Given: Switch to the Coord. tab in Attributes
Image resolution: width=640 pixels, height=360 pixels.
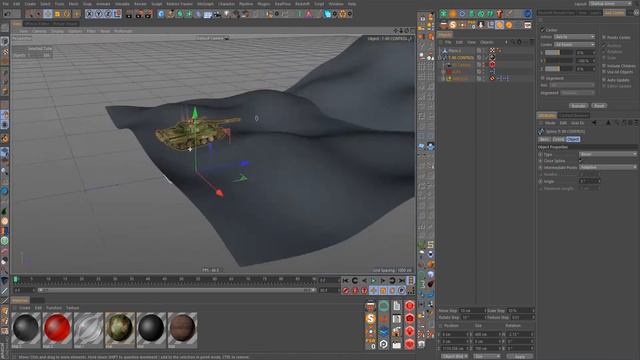Looking at the screenshot, I should click(558, 139).
